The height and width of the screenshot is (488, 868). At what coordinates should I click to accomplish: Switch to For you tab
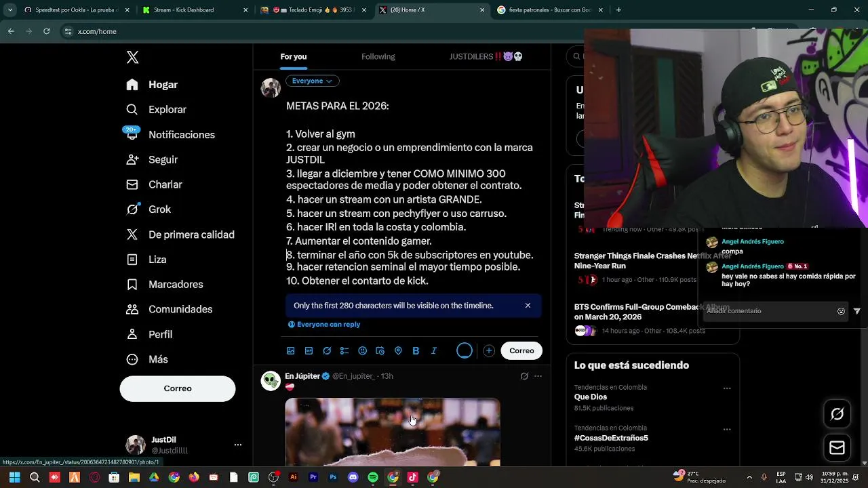click(x=294, y=57)
